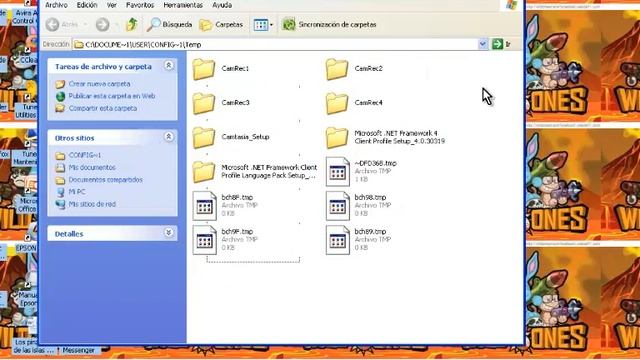Open Mis sitios de red link
The height and width of the screenshot is (360, 640).
[x=92, y=204]
